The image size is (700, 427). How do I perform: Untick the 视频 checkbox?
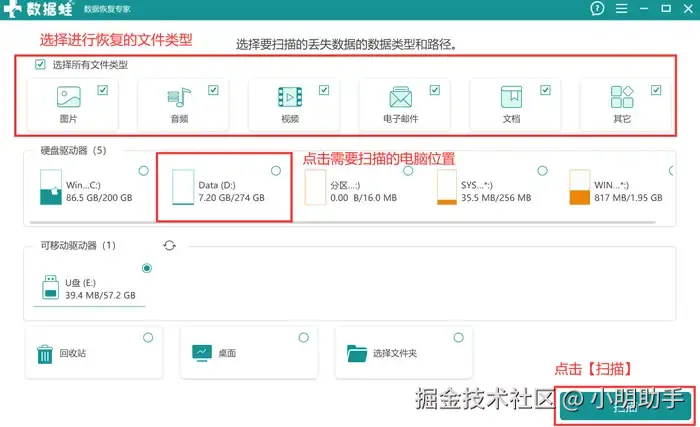(x=324, y=90)
